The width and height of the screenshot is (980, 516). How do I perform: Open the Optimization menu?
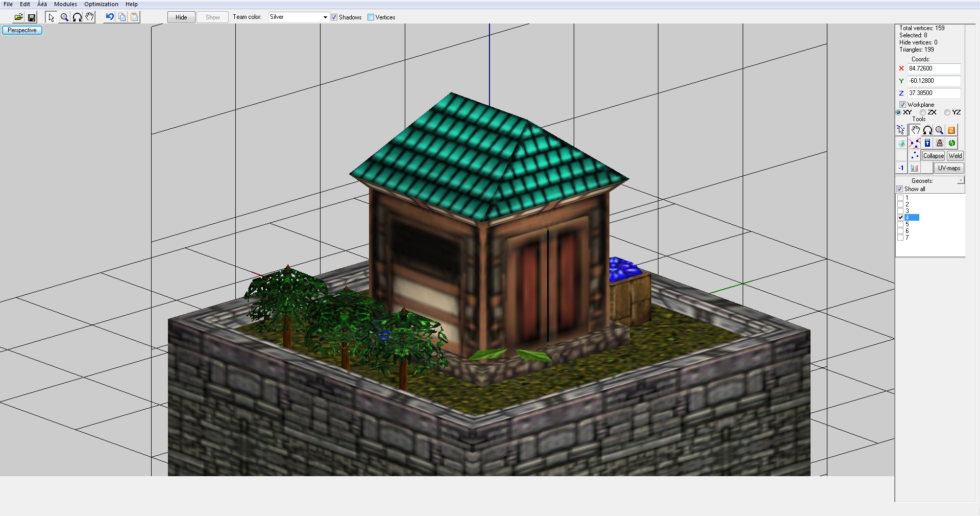coord(101,4)
